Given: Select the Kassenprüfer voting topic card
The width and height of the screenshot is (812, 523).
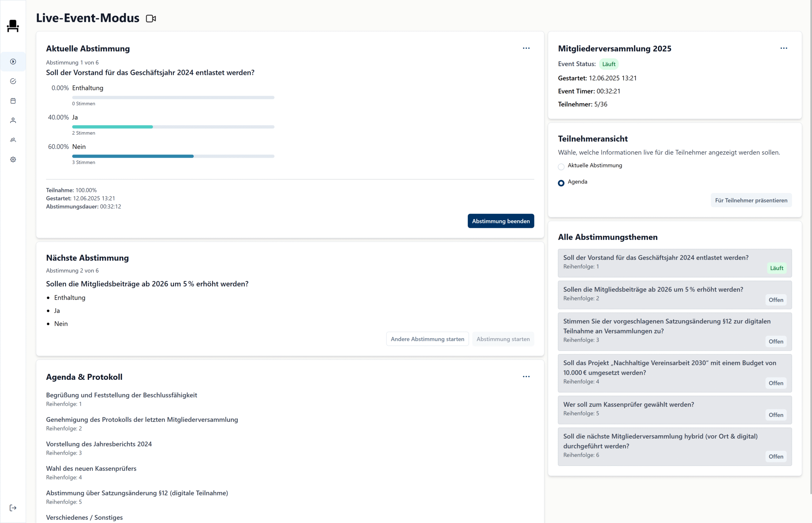Looking at the screenshot, I should click(674, 410).
